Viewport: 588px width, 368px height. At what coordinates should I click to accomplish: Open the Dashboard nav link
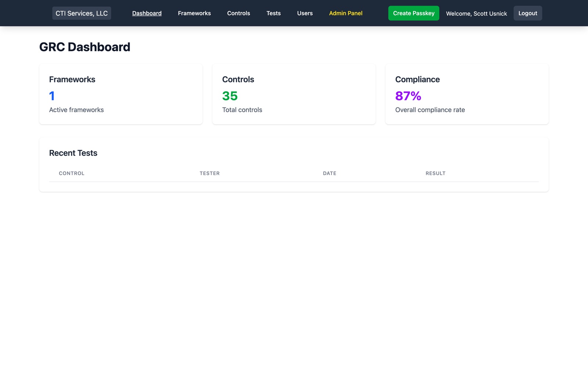(147, 13)
